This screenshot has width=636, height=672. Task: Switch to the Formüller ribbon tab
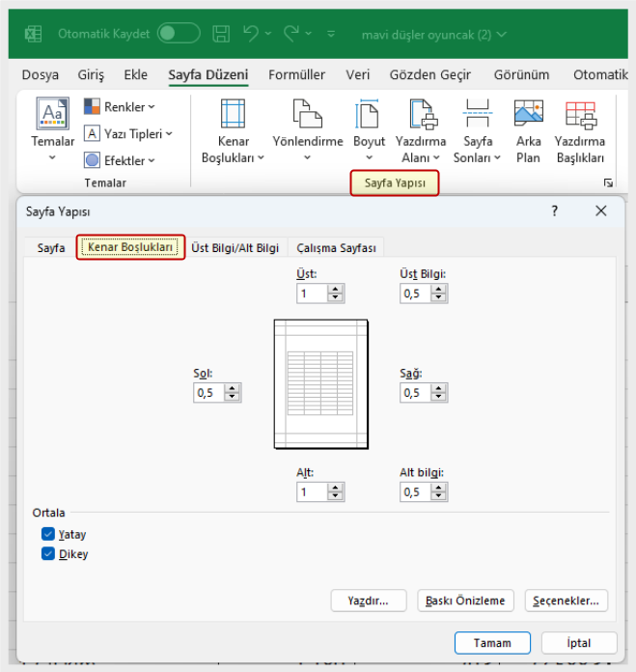click(297, 75)
